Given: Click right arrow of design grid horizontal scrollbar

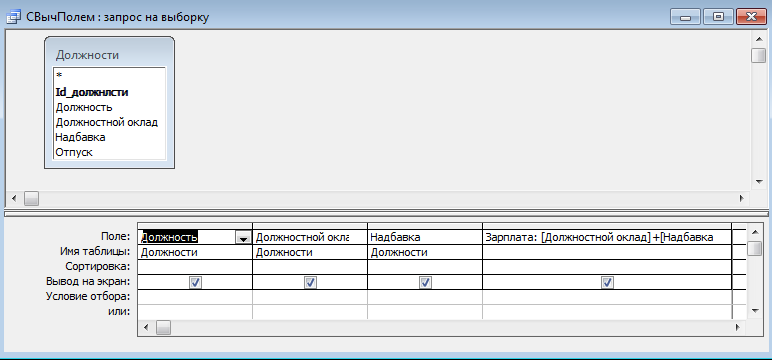Looking at the screenshot, I should tap(738, 327).
